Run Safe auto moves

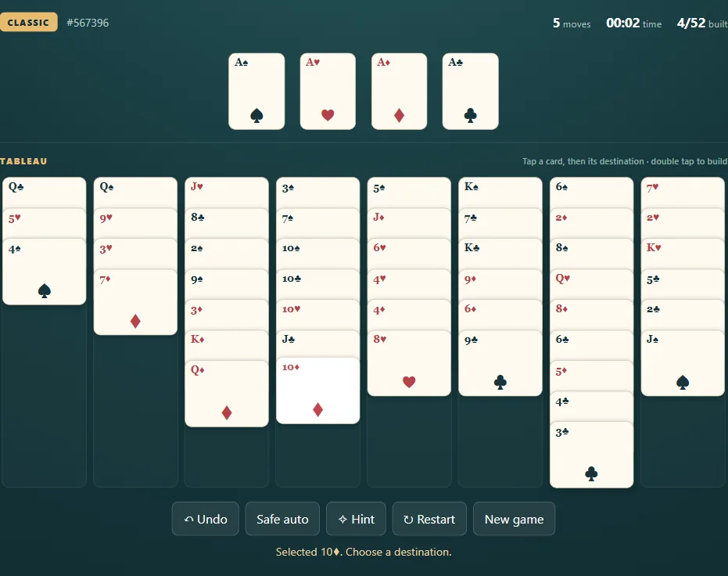click(282, 519)
